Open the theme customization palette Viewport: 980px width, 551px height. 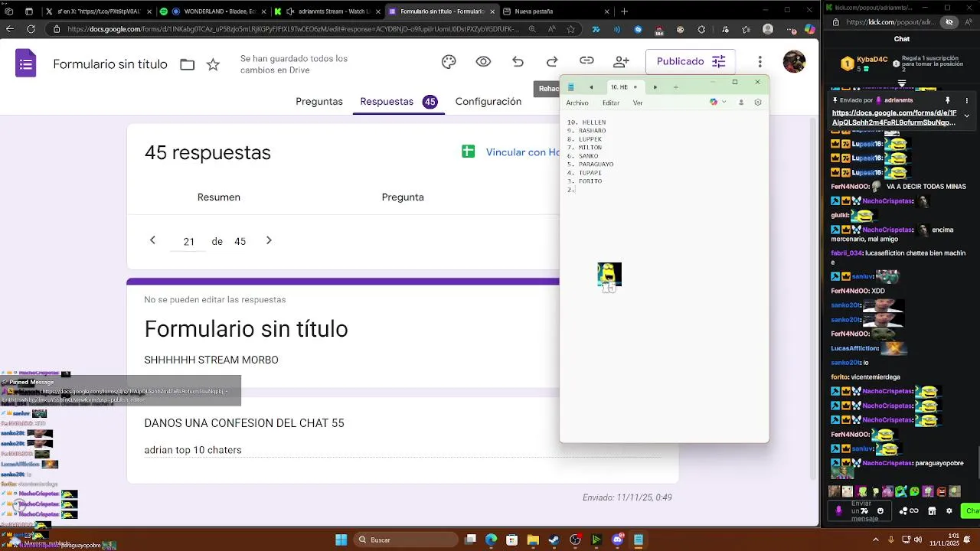click(x=449, y=61)
